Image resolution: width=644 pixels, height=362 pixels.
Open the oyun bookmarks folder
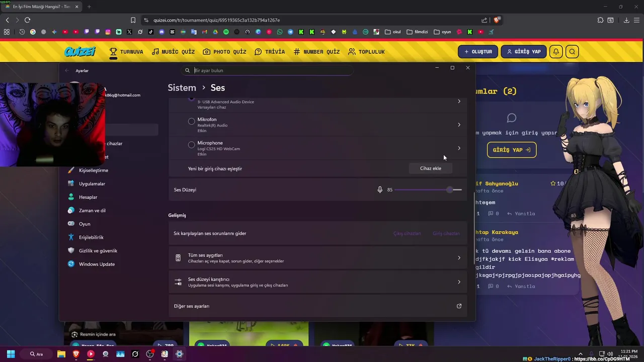click(443, 32)
